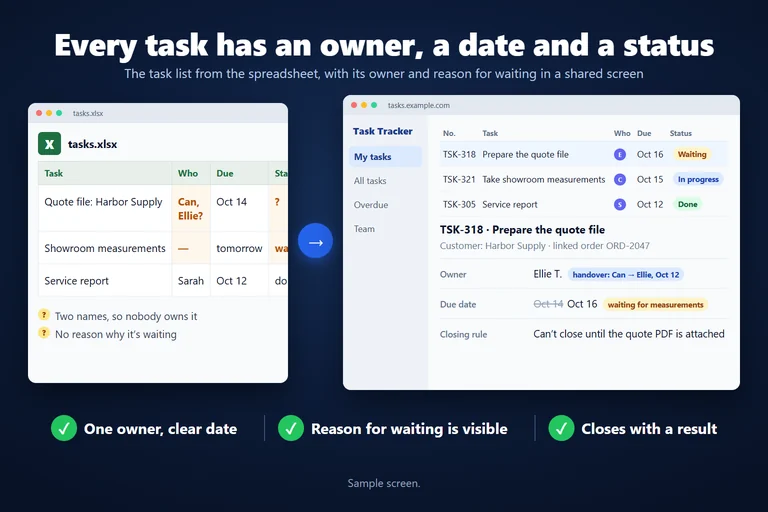This screenshot has width=768, height=512.
Task: Click the tasks.xlsx window title bar text
Action: 88,113
